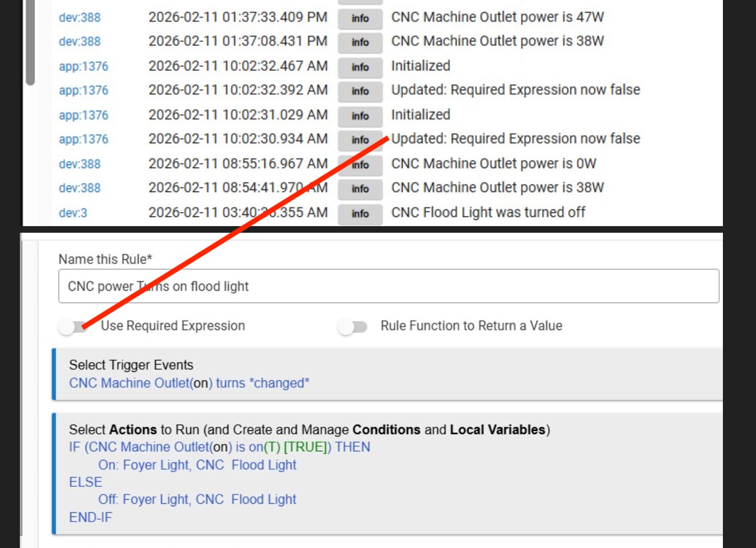Open the CNC Machine Outlet turns changed trigger

pyautogui.click(x=189, y=383)
